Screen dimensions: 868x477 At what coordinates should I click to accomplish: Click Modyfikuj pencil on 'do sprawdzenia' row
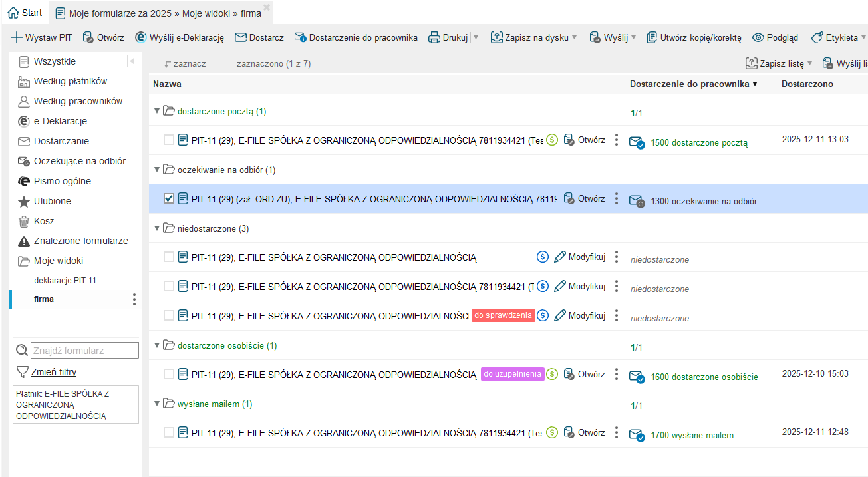[x=580, y=315]
